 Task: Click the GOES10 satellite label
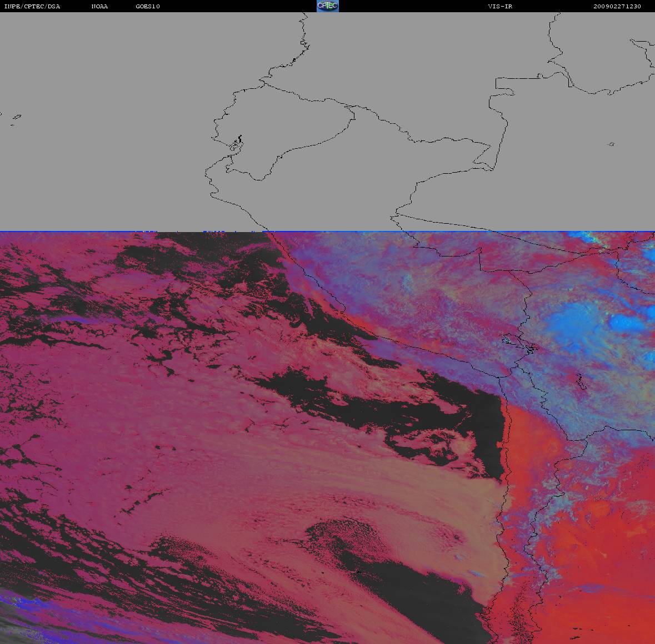click(148, 6)
